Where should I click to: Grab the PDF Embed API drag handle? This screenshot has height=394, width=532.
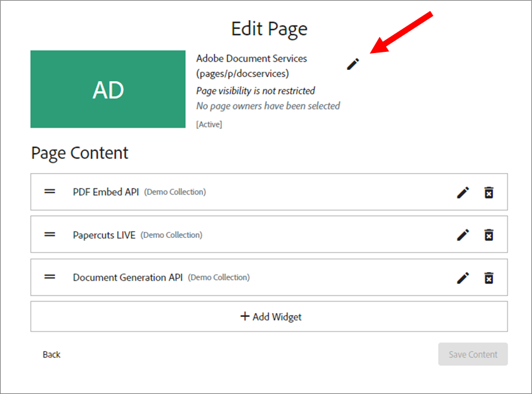[x=49, y=192]
